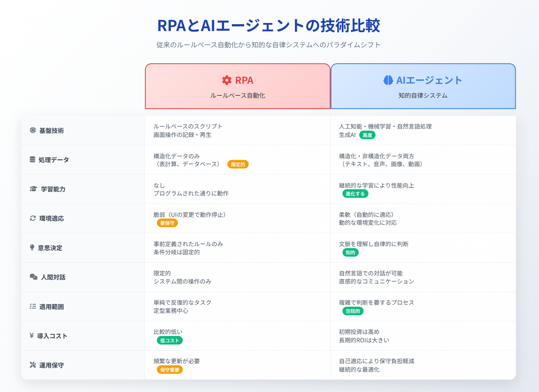Click the main title RPAとAIエージェントの技術比較
This screenshot has width=539, height=392.
click(268, 26)
